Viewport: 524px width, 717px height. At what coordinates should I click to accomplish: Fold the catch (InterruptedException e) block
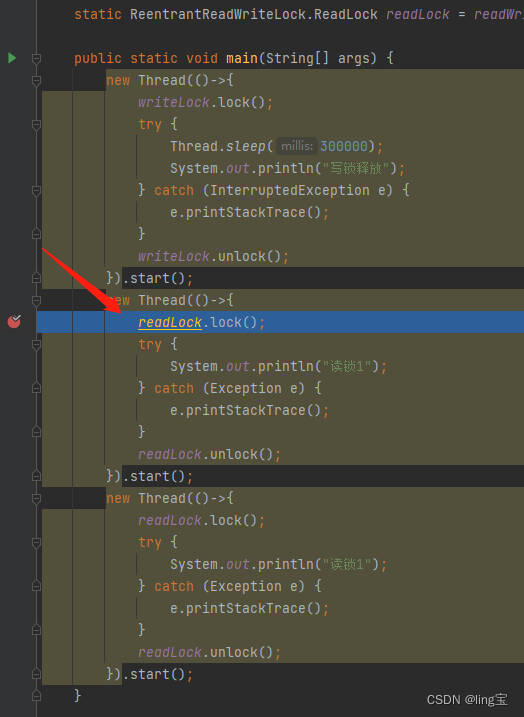tap(37, 190)
